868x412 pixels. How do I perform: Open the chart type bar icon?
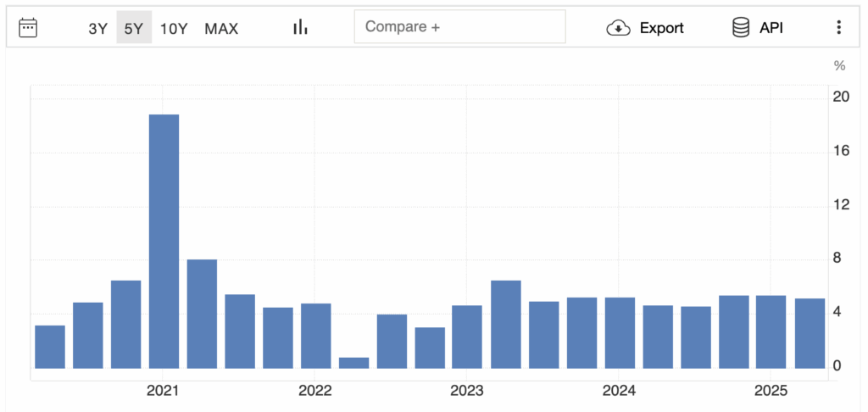(300, 27)
